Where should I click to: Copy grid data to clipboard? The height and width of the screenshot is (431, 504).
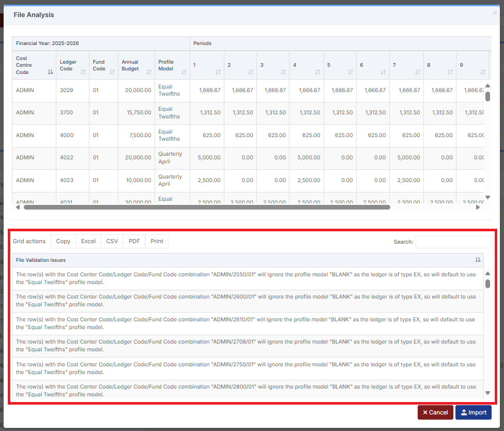(63, 241)
